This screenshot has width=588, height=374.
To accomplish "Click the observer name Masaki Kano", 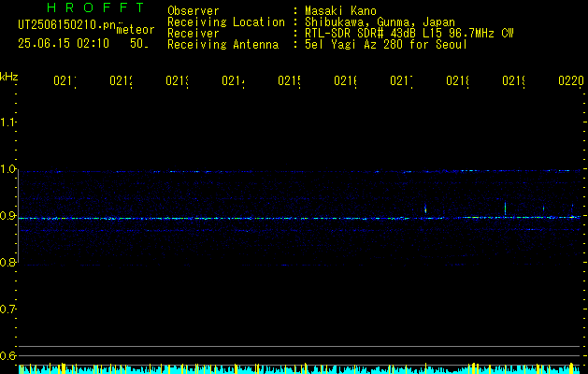I will tap(340, 11).
